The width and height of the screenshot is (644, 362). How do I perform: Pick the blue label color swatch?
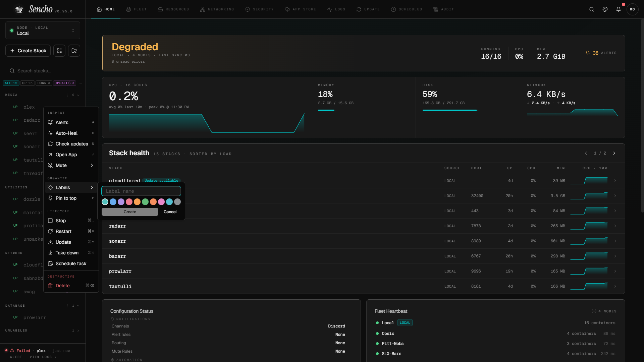[113, 202]
